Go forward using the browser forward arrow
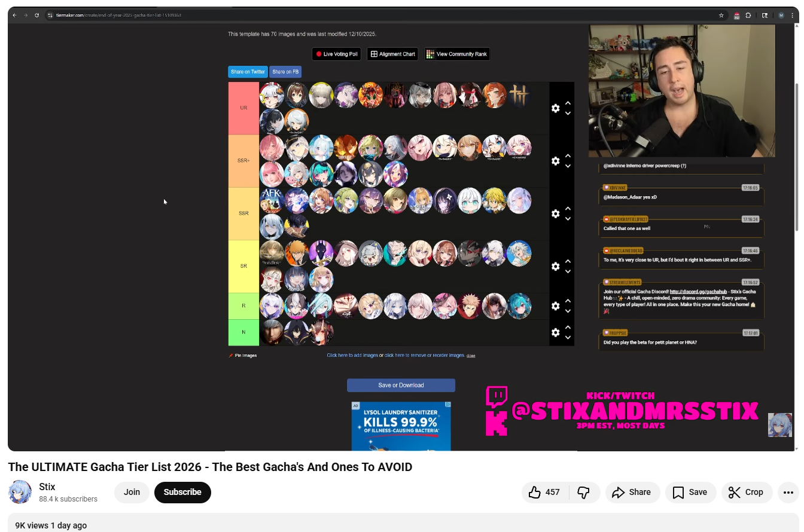The width and height of the screenshot is (804, 532). [x=26, y=15]
